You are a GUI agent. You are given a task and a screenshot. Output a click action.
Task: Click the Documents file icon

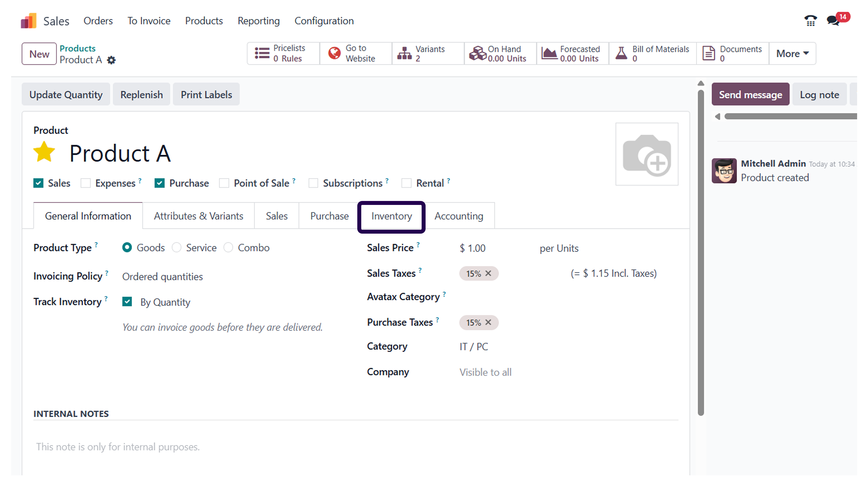click(x=709, y=53)
